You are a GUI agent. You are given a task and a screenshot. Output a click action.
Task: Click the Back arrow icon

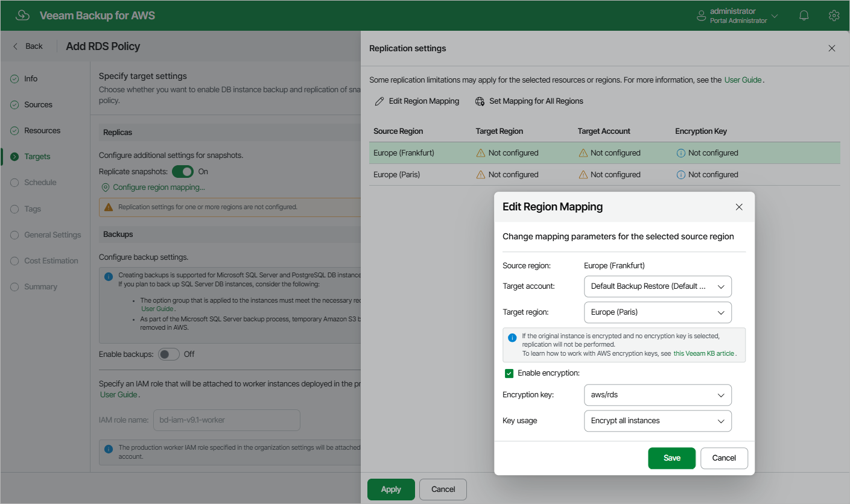click(16, 46)
